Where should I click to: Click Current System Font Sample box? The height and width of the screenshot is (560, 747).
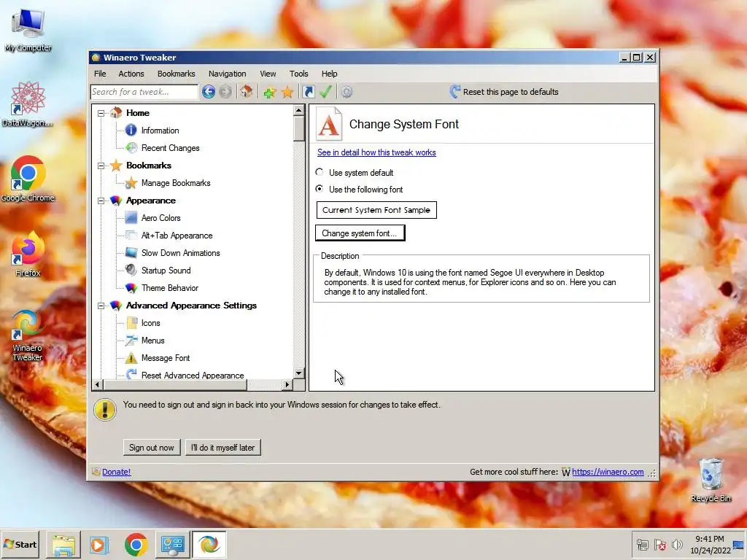376,210
